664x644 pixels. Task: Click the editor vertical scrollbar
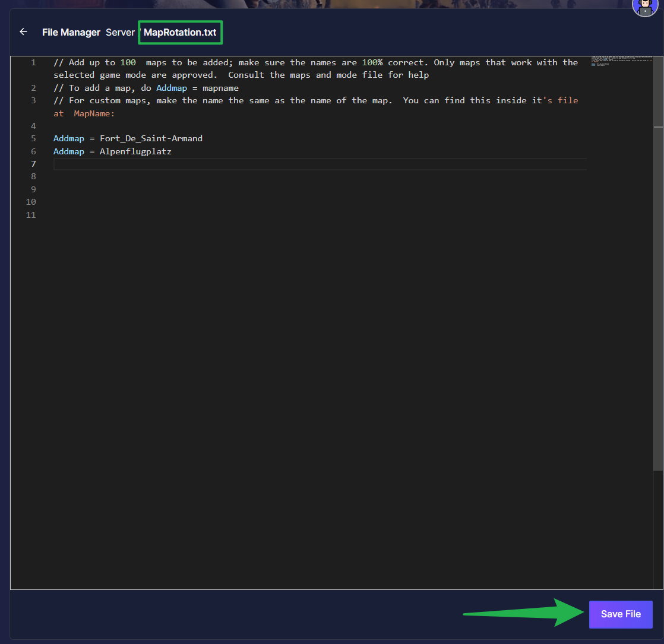coord(658,297)
